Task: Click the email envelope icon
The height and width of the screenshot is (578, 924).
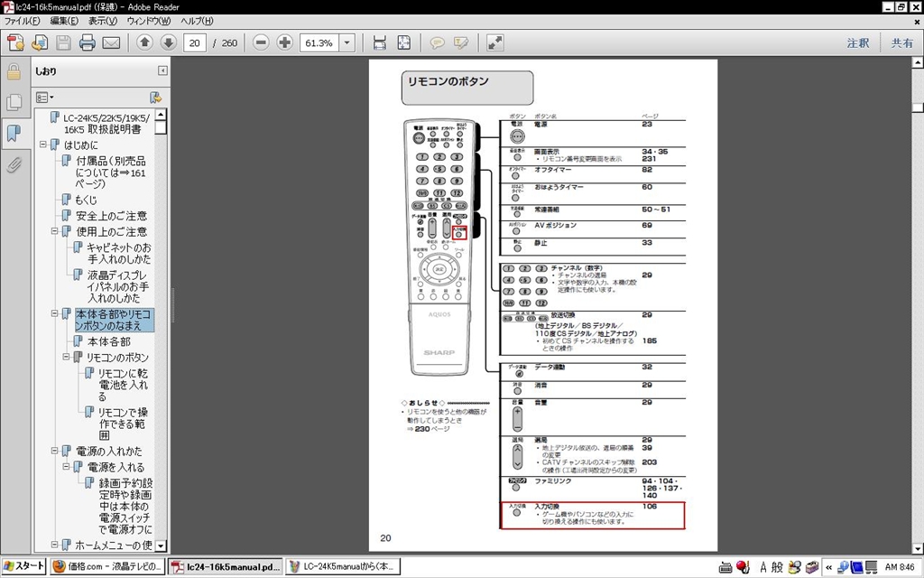Action: tap(111, 43)
